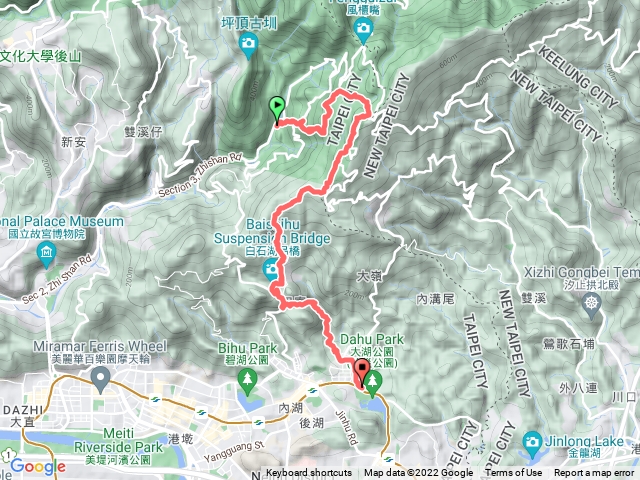
Task: Click the Dahu Park tree icon
Action: [373, 383]
